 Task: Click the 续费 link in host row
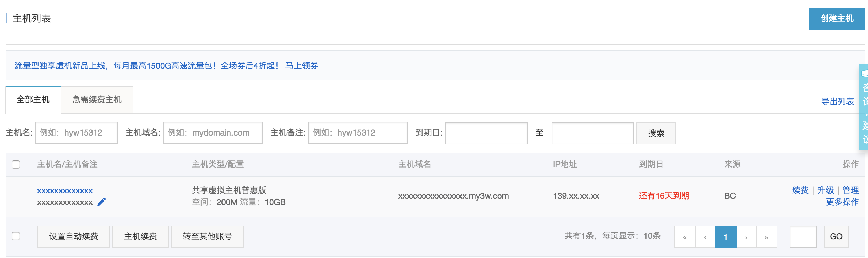point(800,190)
